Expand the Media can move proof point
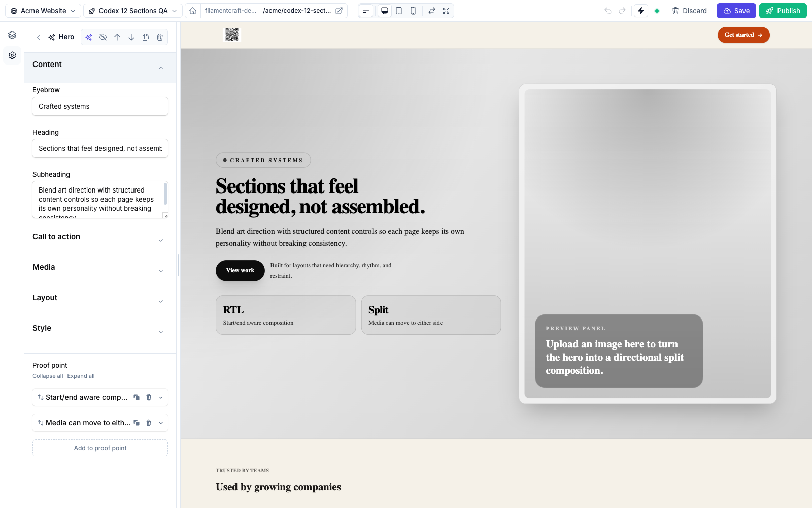This screenshot has height=508, width=812. [x=161, y=423]
